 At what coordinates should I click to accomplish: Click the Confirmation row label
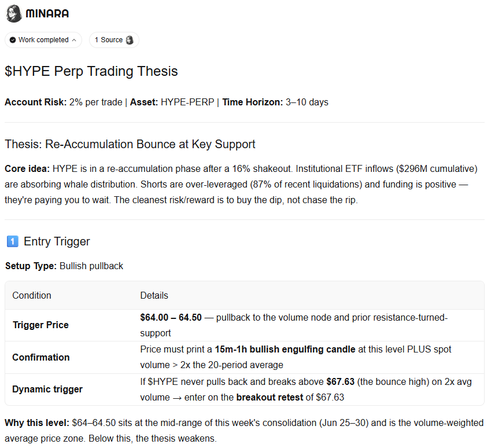40,357
